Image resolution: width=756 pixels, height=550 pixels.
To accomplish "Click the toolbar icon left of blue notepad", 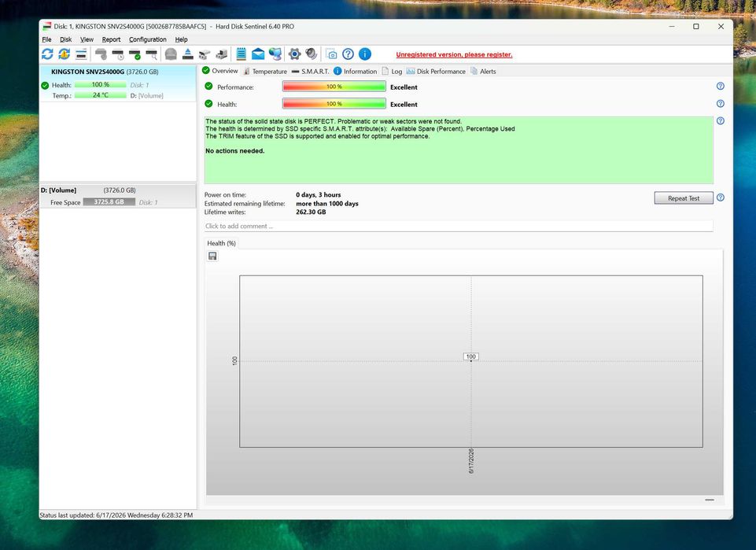I will [x=221, y=54].
